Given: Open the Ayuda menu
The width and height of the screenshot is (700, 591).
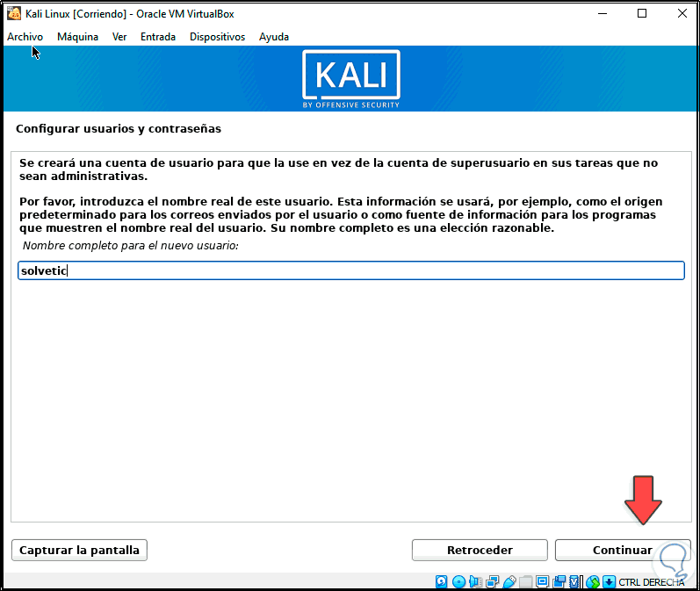Looking at the screenshot, I should point(274,37).
